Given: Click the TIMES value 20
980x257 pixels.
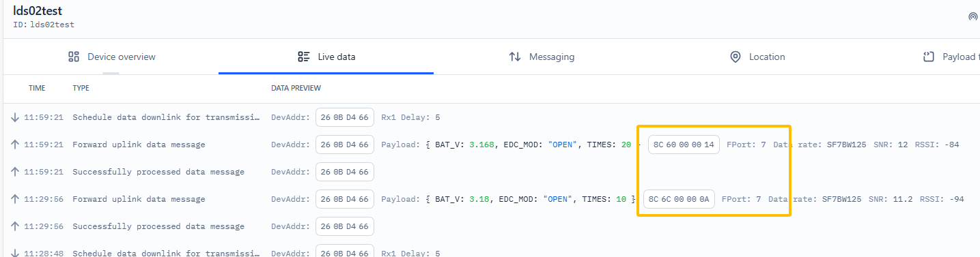Looking at the screenshot, I should click(x=626, y=145).
